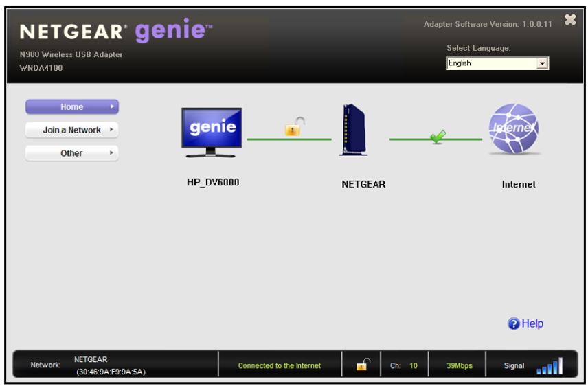Click the MAC address (30:46:9A:F9:9A:5A)
The image size is (588, 386).
(111, 372)
